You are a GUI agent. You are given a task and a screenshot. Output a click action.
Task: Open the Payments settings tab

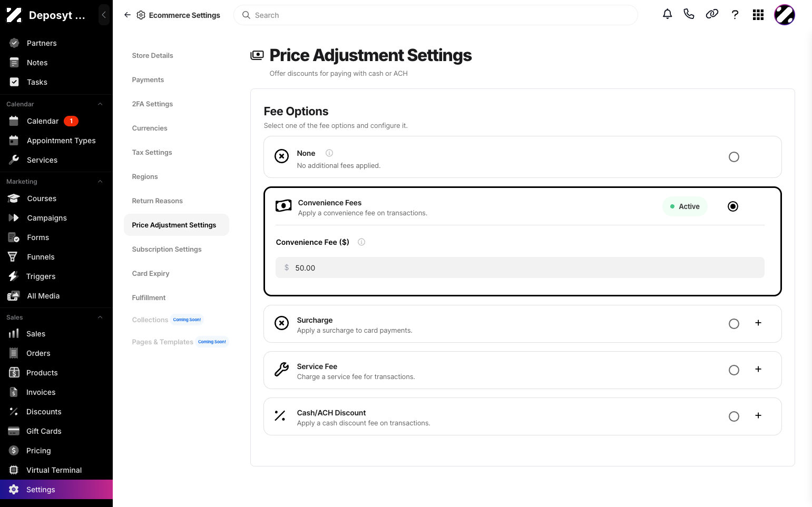[x=148, y=79]
